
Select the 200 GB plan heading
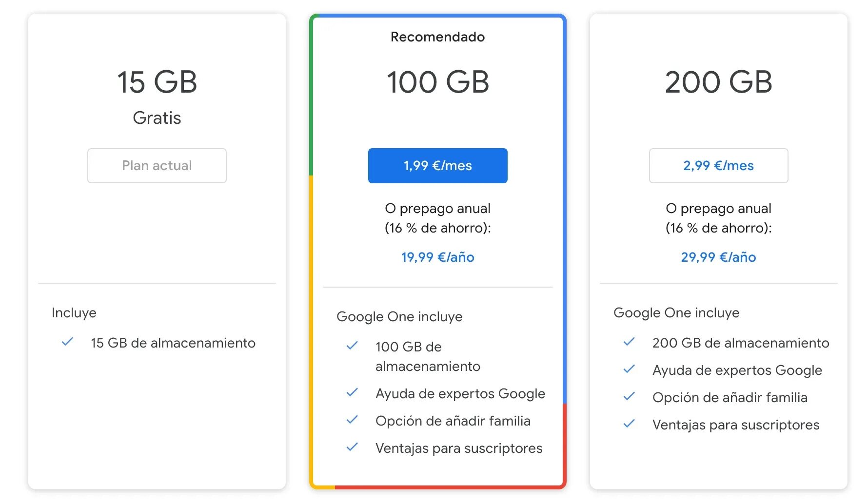point(718,82)
